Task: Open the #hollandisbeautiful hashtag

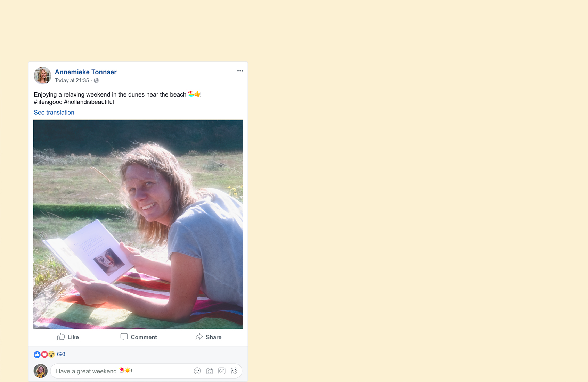Action: pos(89,102)
